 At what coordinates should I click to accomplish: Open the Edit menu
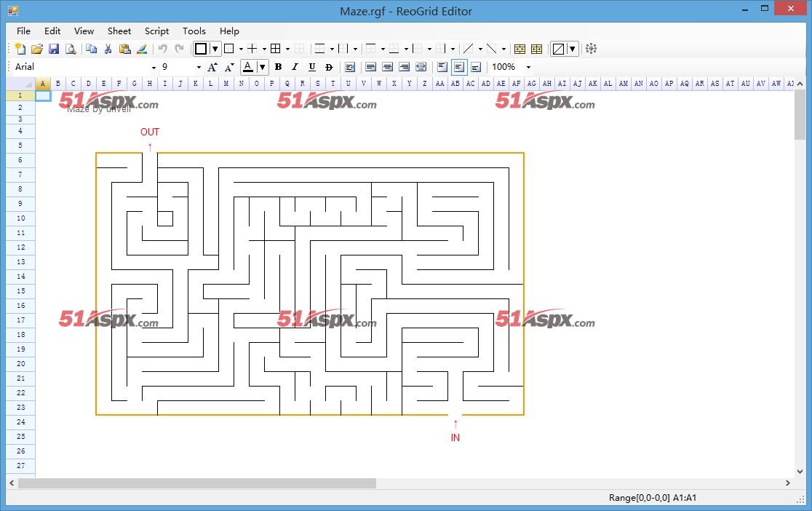[x=52, y=31]
